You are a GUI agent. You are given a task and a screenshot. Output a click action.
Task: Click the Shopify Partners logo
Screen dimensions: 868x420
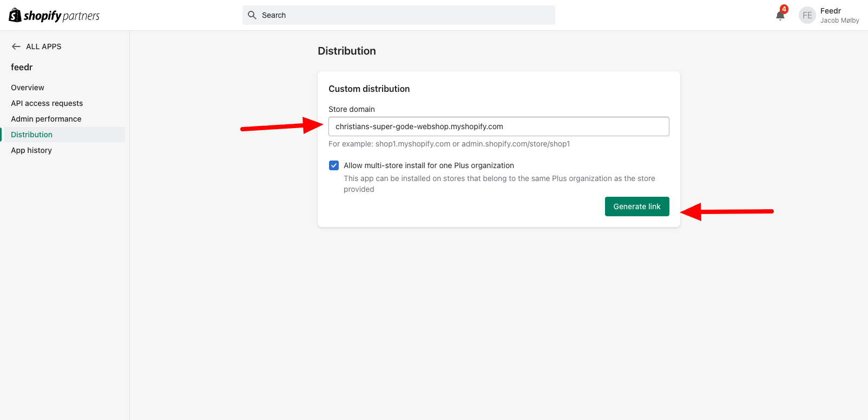(x=54, y=16)
